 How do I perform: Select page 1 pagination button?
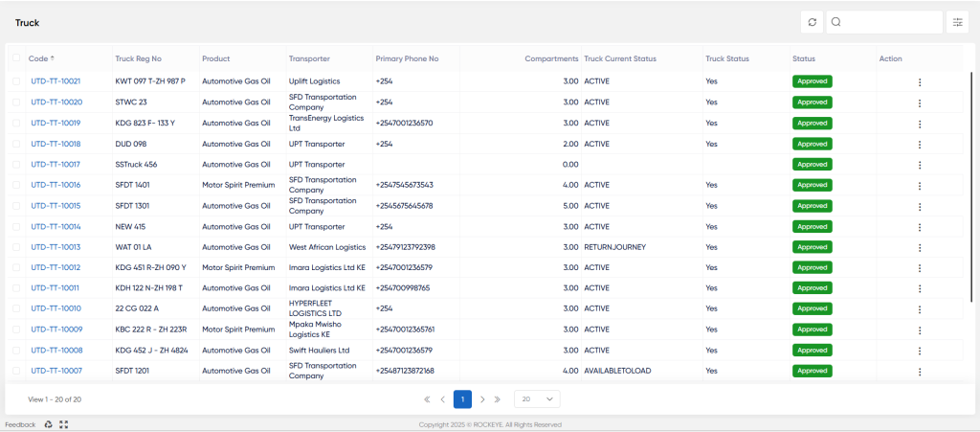click(x=462, y=398)
